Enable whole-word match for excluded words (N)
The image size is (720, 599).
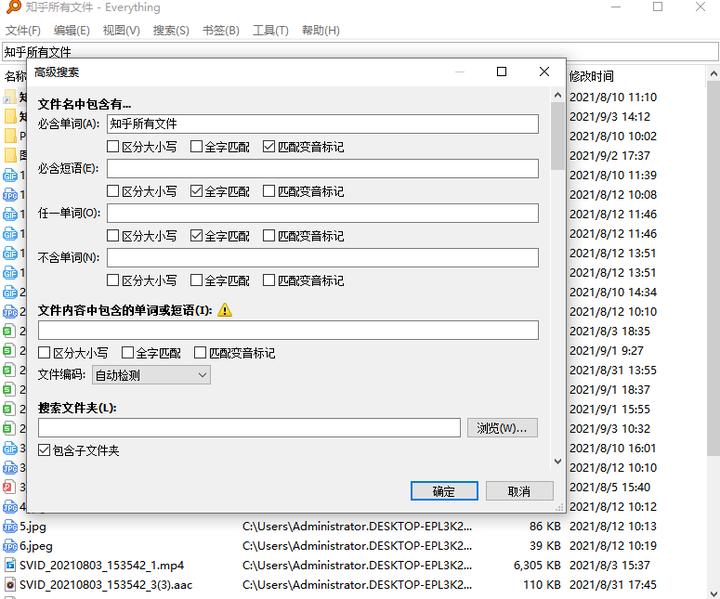tap(196, 280)
